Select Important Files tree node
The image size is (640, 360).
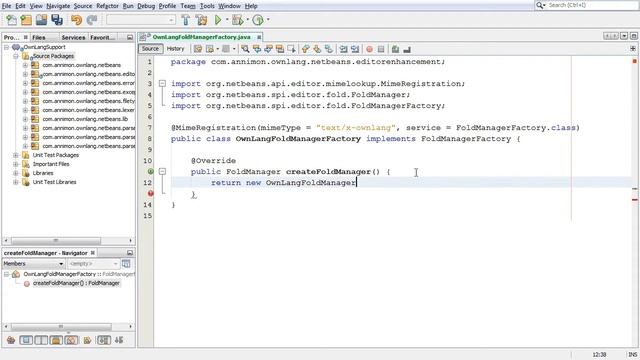pyautogui.click(x=51, y=164)
